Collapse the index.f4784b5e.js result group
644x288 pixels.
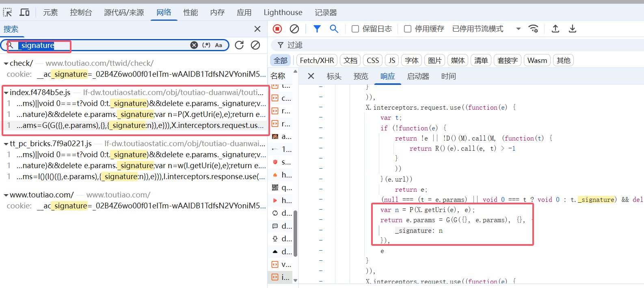pos(6,93)
